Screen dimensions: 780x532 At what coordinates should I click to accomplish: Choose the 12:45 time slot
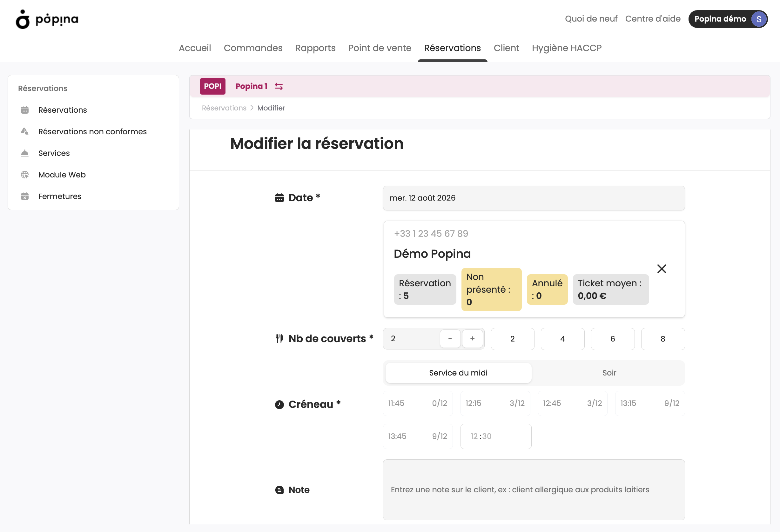[573, 403]
